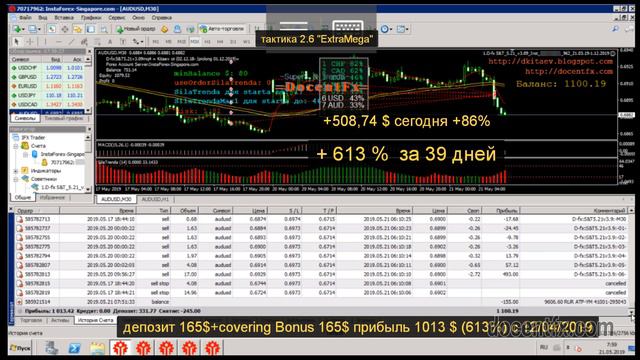Select GBPUSD in Market Watch
Viewport: 640px width, 360px height.
coord(47,77)
